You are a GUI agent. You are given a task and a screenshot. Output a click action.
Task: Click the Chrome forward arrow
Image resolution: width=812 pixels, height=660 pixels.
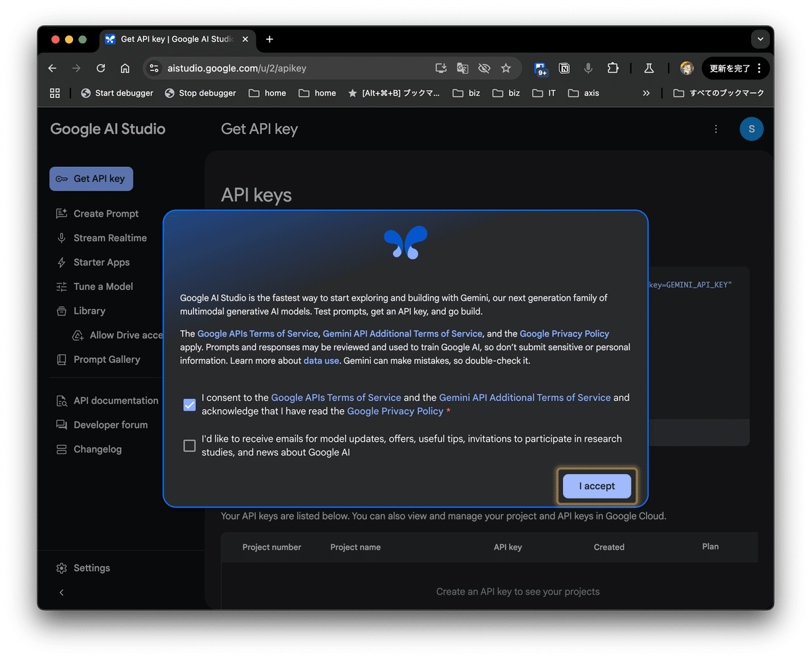[76, 68]
